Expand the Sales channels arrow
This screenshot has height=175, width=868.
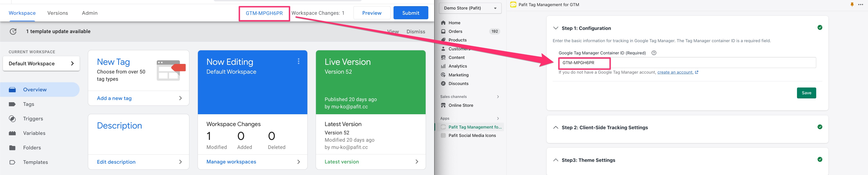click(x=498, y=97)
